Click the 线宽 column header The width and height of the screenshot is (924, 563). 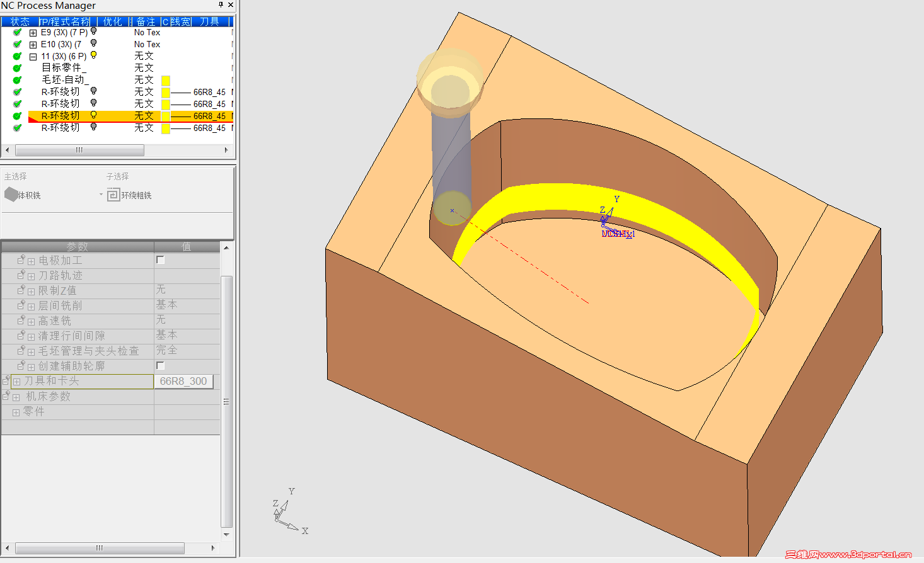[180, 21]
